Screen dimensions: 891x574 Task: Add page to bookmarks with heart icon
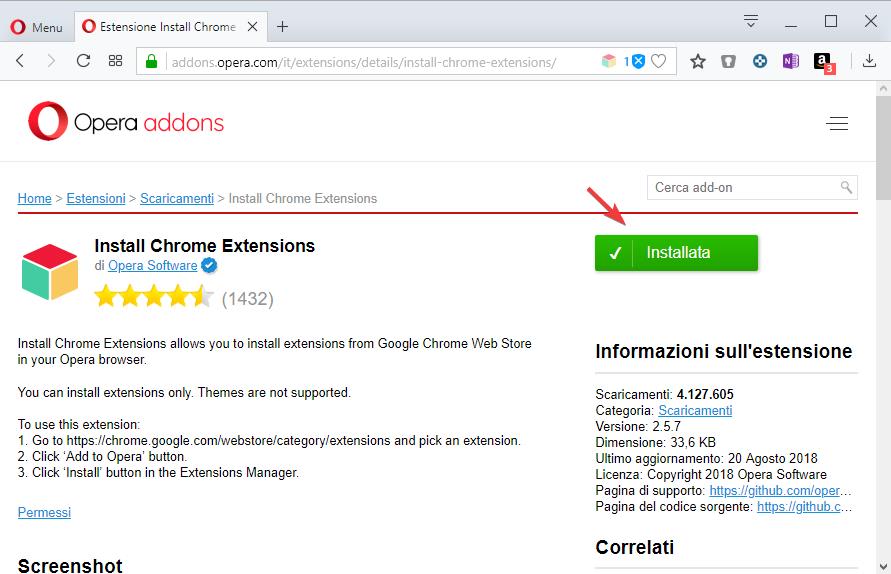(x=659, y=61)
